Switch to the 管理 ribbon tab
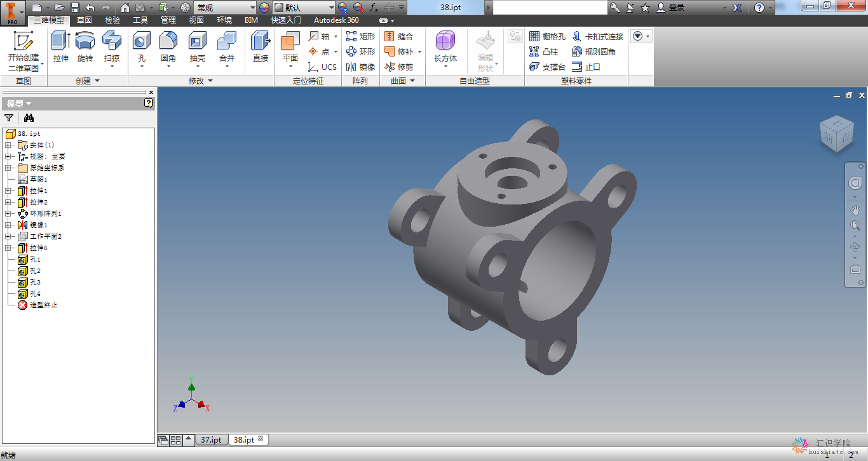Image resolution: width=868 pixels, height=461 pixels. (168, 20)
